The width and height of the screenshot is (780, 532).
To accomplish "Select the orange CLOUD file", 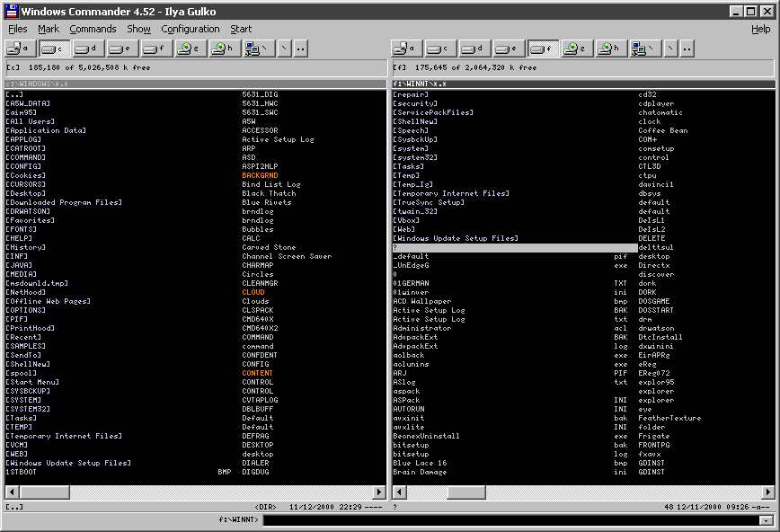I will [253, 292].
